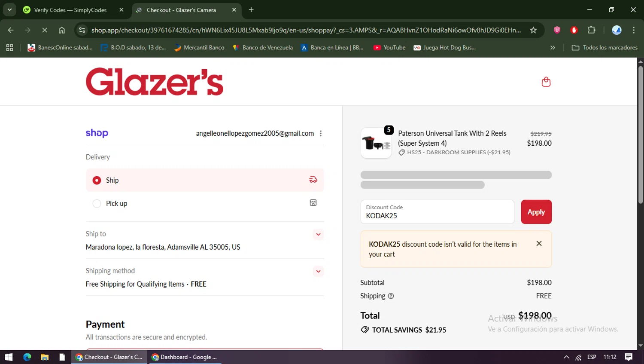
Task: Open the B.O.D sabado bookmark
Action: (x=133, y=48)
